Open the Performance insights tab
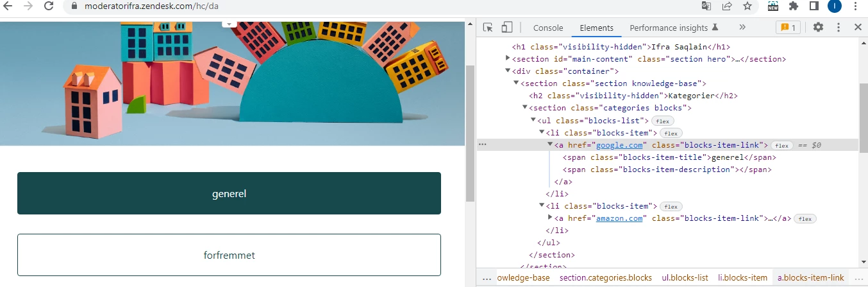 (674, 28)
